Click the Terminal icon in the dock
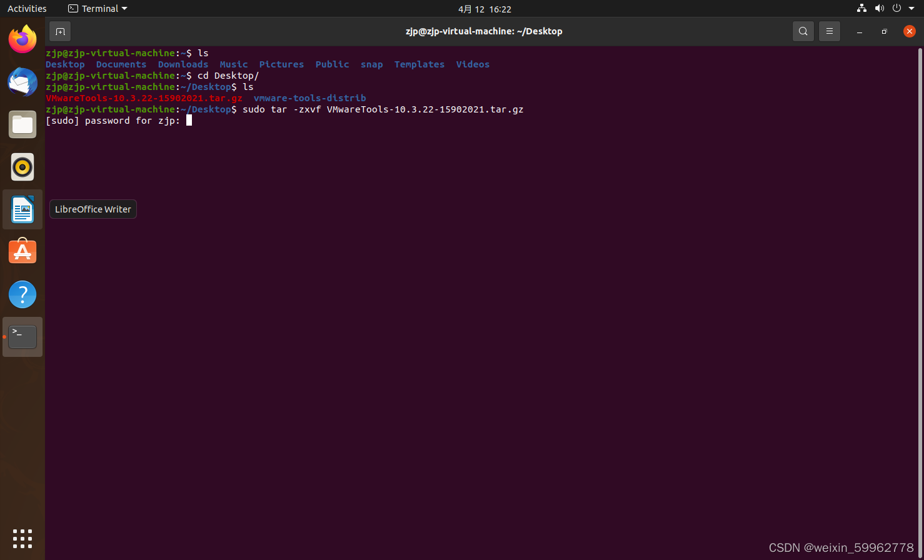The width and height of the screenshot is (924, 560). [x=23, y=337]
